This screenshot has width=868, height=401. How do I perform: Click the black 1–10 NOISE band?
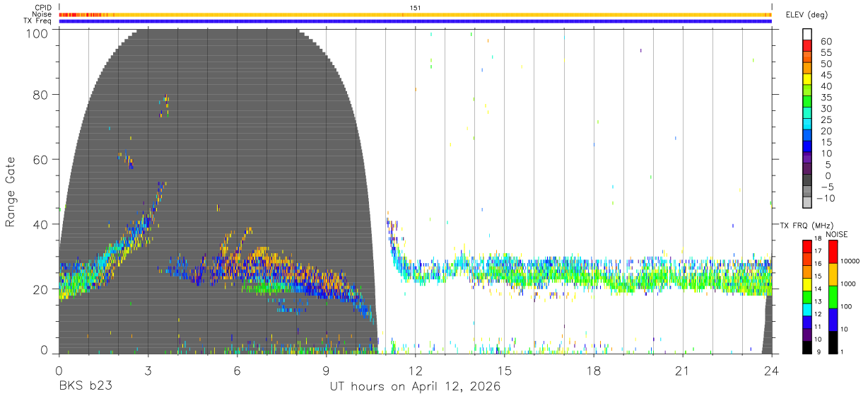(833, 342)
